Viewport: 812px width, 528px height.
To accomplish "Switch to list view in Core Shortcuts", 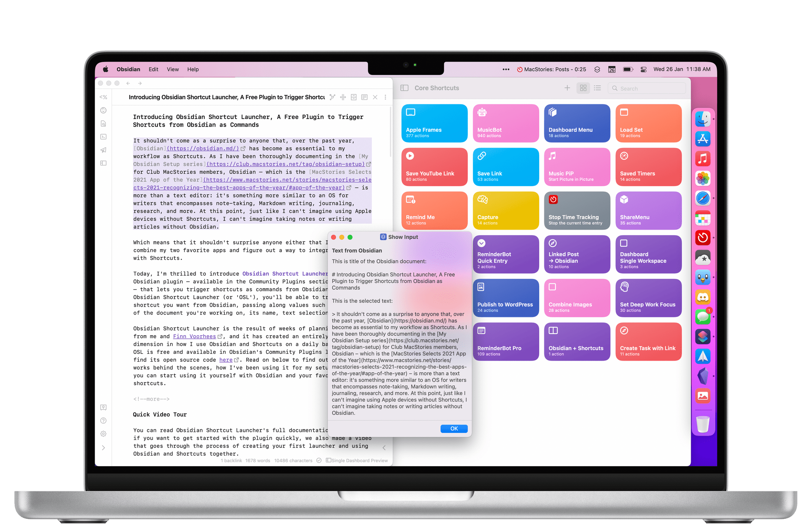I will [x=596, y=88].
